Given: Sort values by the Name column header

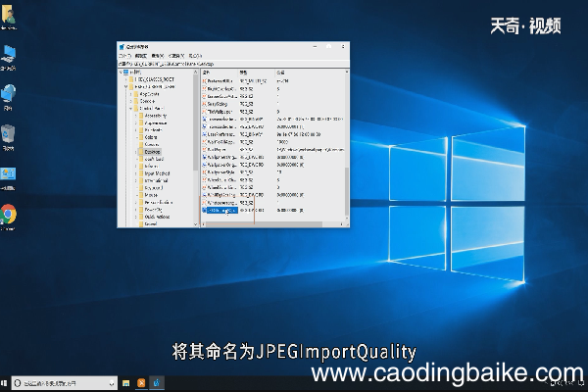Looking at the screenshot, I should pos(219,72).
